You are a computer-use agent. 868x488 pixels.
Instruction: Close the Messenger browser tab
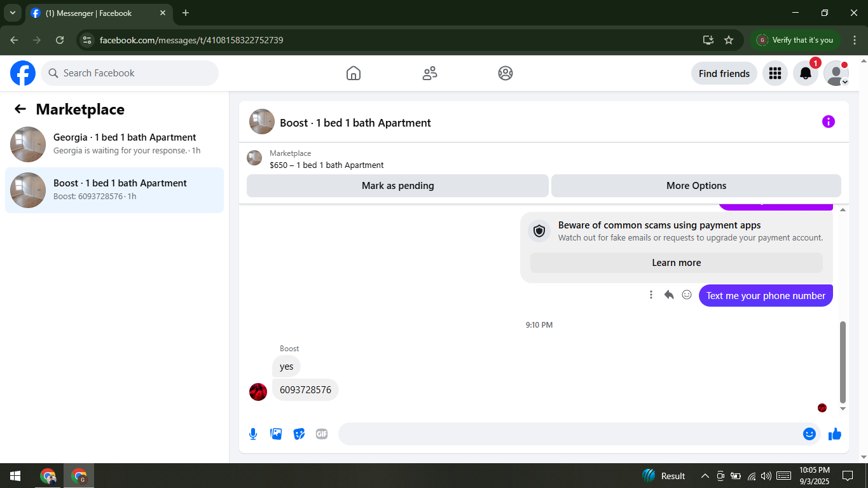(x=163, y=13)
